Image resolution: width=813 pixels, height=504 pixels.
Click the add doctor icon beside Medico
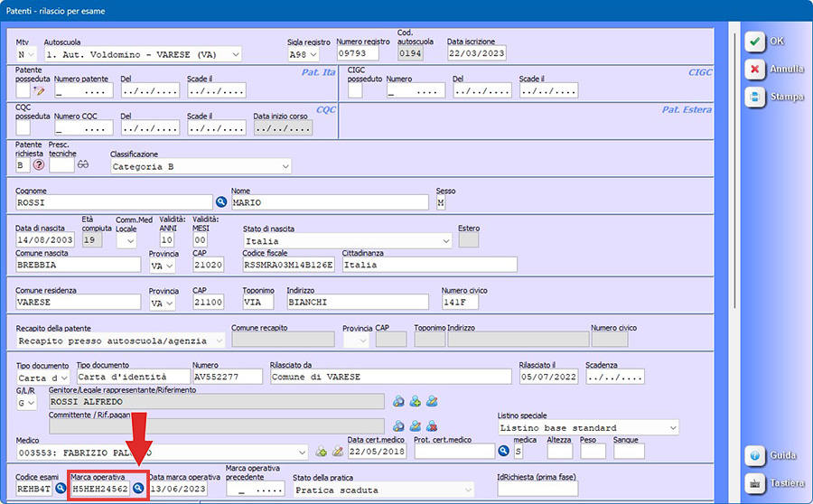click(x=321, y=452)
